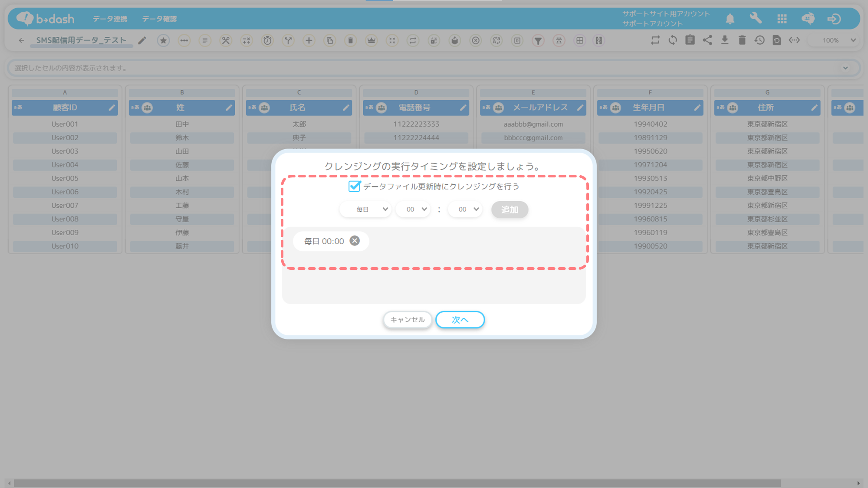Open the データ連携 menu
This screenshot has width=868, height=488.
pos(110,19)
